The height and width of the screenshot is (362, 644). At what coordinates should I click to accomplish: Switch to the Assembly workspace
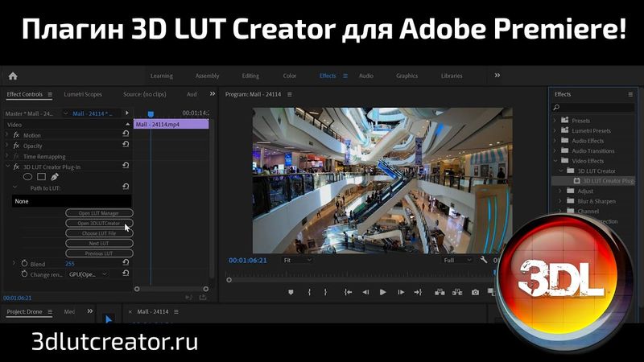207,76
